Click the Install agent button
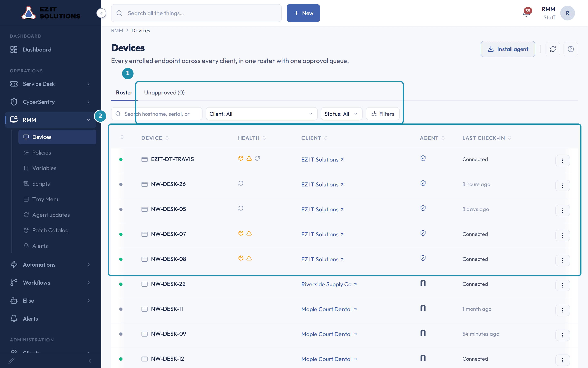The image size is (588, 368). pyautogui.click(x=508, y=49)
